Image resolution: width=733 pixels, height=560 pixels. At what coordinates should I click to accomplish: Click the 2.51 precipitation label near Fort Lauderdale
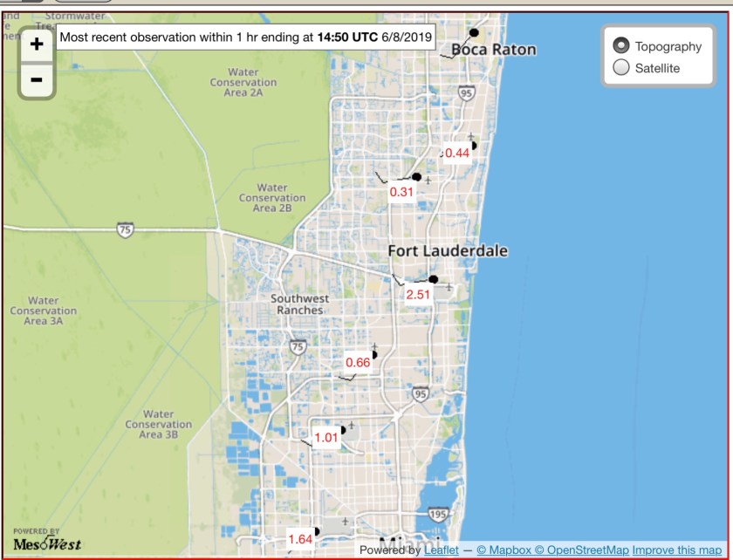point(418,295)
